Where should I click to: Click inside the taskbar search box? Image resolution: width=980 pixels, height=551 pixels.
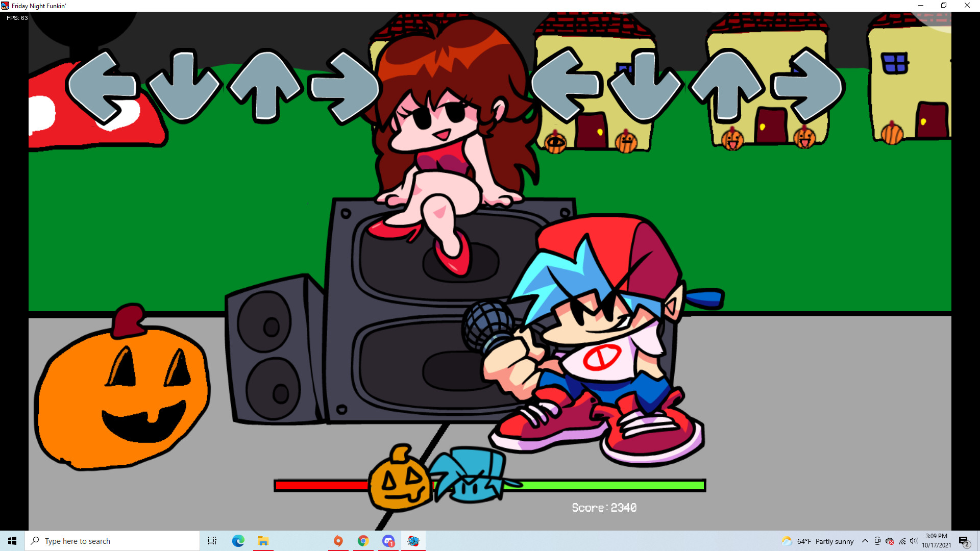click(x=112, y=541)
